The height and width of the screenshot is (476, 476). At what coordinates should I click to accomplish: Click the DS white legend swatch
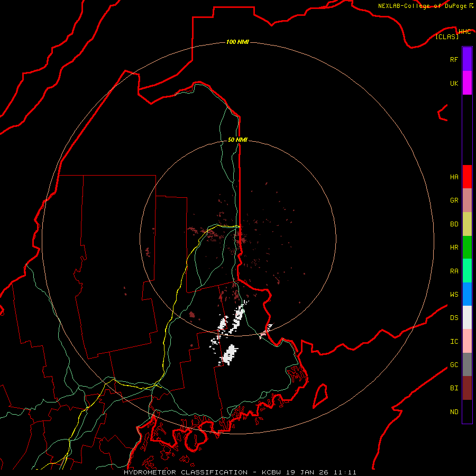click(x=467, y=317)
